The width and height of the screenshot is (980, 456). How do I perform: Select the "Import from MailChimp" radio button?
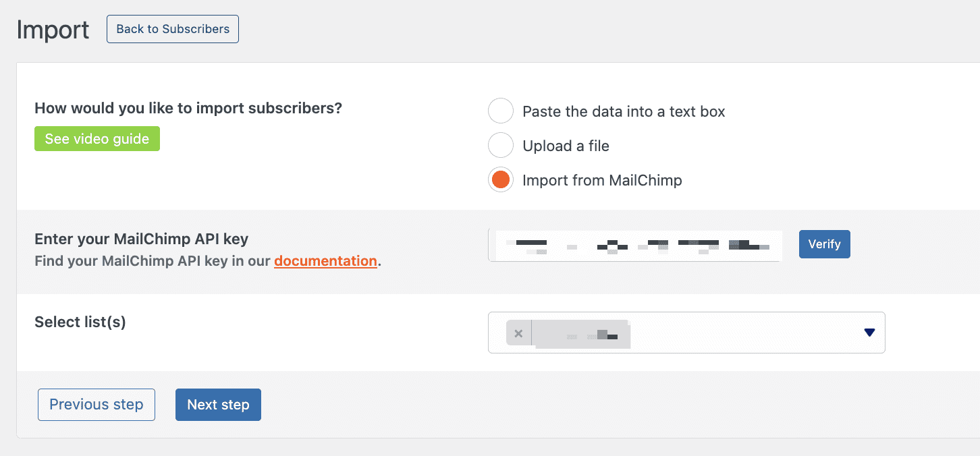coord(501,180)
